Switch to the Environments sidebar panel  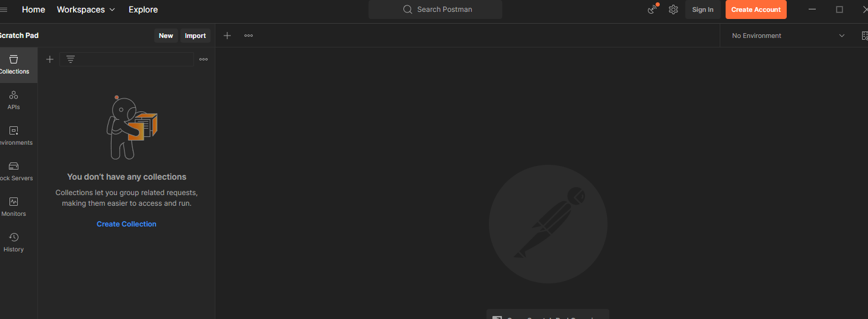14,136
